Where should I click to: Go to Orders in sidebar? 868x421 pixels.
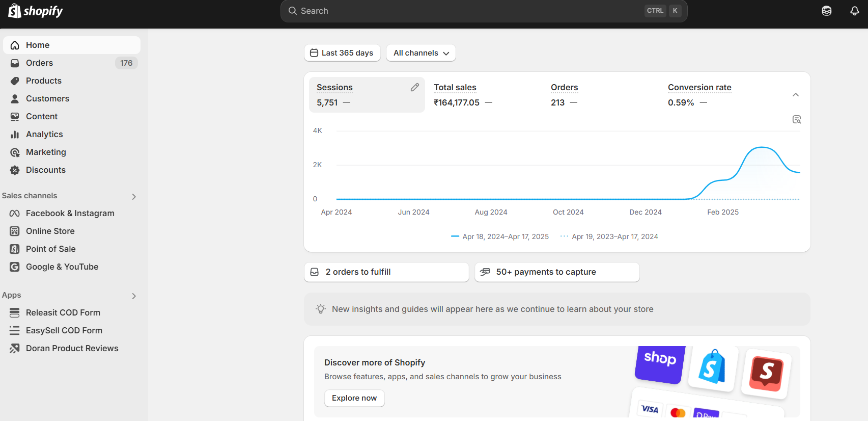point(40,63)
